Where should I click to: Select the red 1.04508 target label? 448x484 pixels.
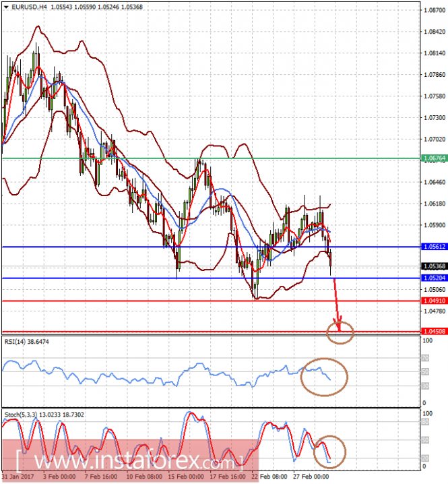pyautogui.click(x=435, y=332)
